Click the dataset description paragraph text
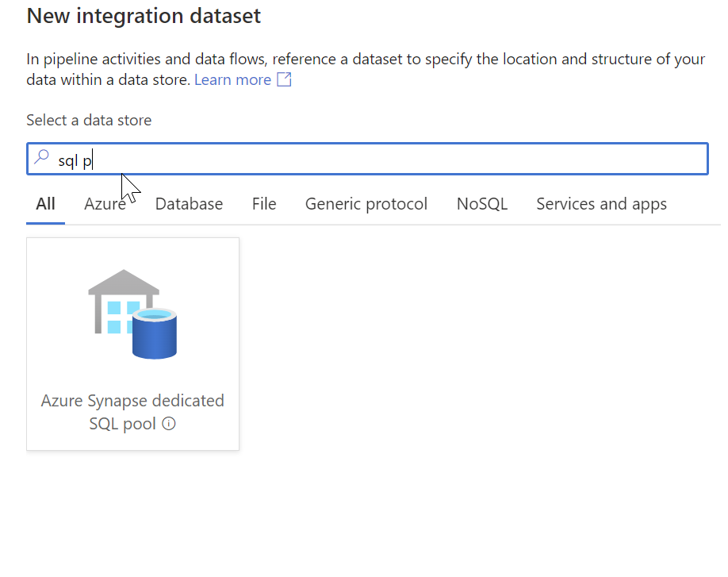728x577 pixels. point(366,69)
